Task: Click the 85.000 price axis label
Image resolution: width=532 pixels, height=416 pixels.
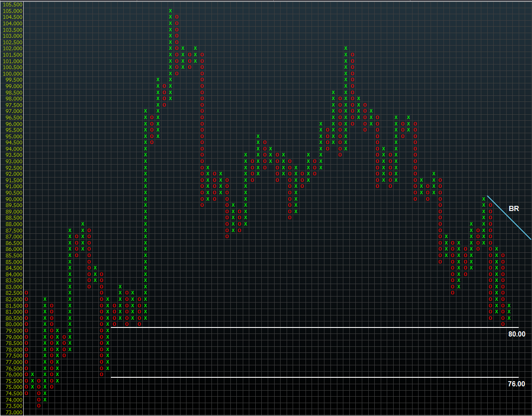Action: [x=12, y=262]
